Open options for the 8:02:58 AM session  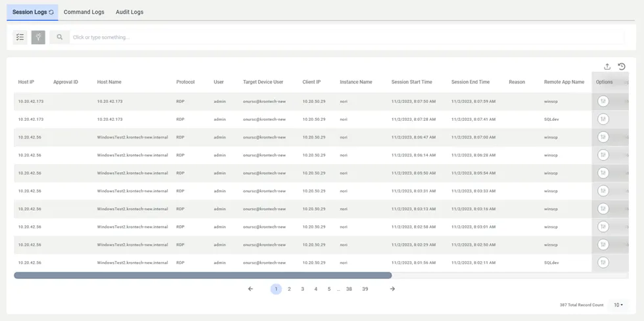tap(603, 226)
